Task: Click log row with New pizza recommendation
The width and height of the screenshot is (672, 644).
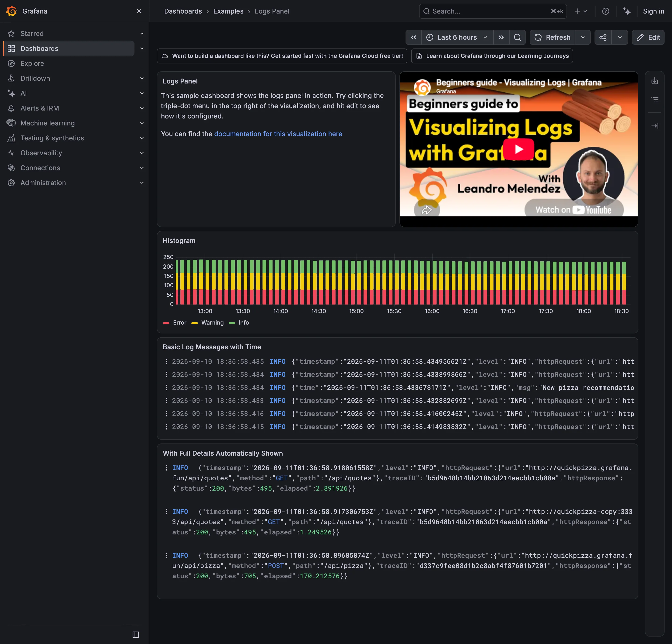Action: pos(399,388)
